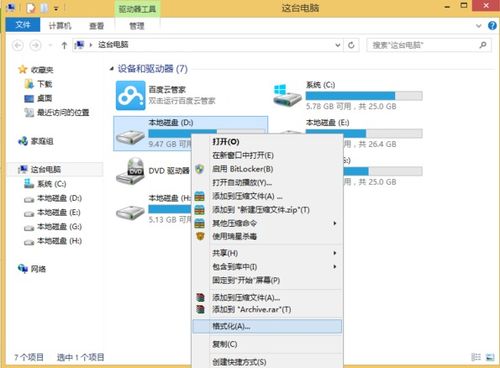Select the System (C:) drive icon
Viewport: 500px width, 368px height.
click(x=287, y=96)
